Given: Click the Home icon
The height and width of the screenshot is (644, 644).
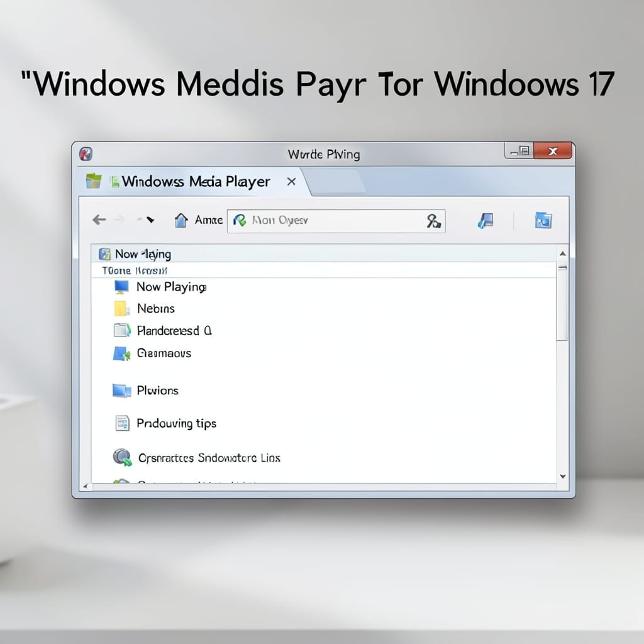Looking at the screenshot, I should pos(181,220).
